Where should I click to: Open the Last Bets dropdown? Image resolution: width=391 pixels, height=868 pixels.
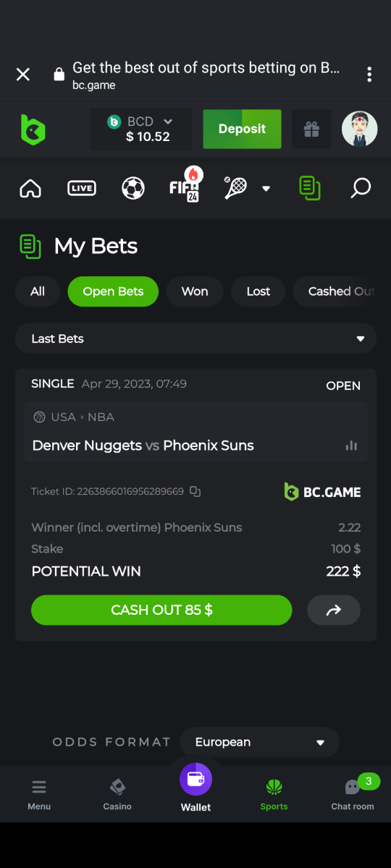(195, 339)
